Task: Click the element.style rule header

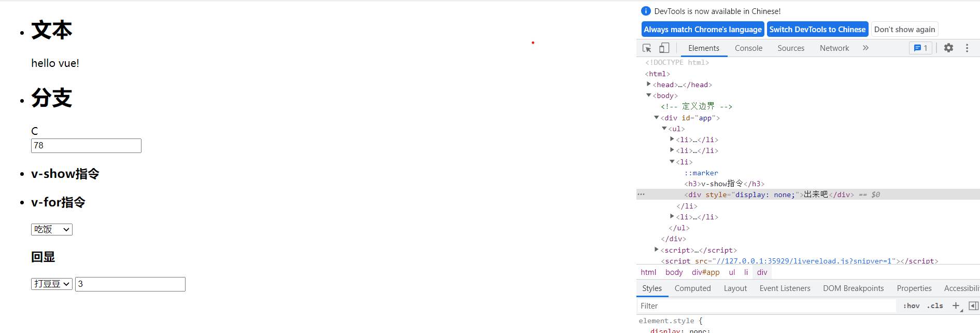Action: [670, 321]
